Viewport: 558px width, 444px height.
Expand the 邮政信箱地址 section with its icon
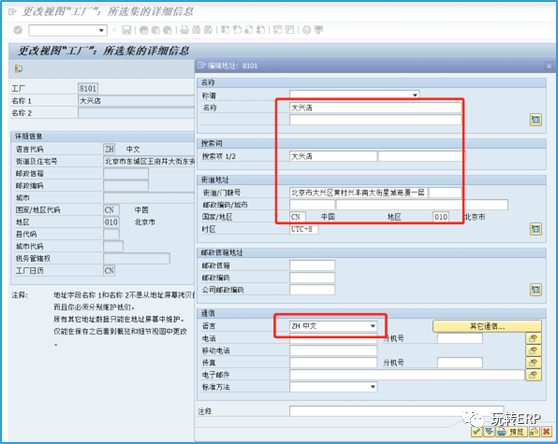pyautogui.click(x=536, y=290)
